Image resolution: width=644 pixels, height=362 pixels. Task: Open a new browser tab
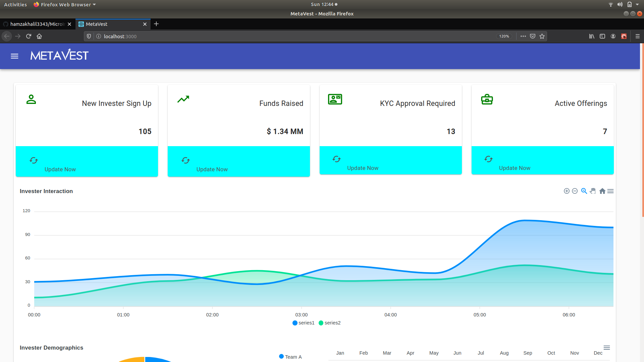click(156, 24)
